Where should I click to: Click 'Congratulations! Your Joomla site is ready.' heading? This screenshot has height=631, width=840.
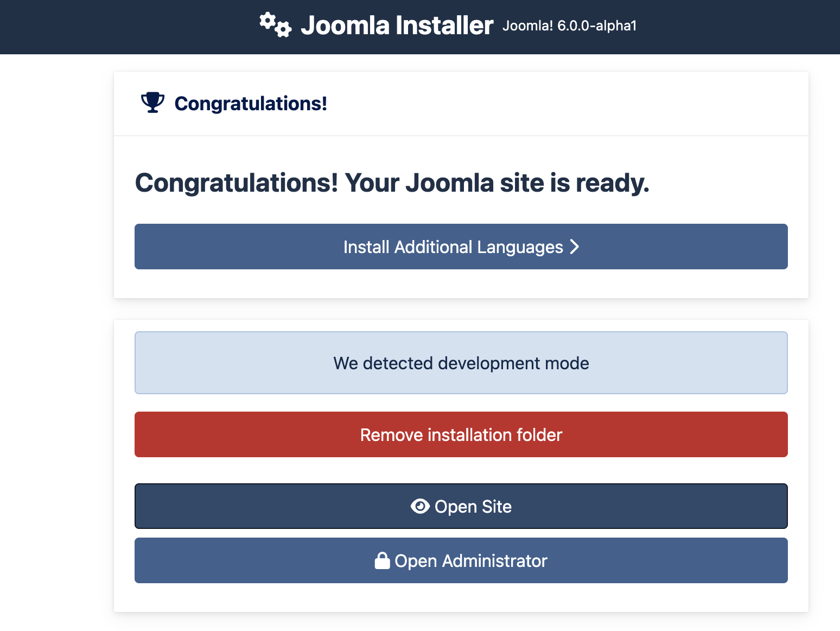[x=392, y=182]
